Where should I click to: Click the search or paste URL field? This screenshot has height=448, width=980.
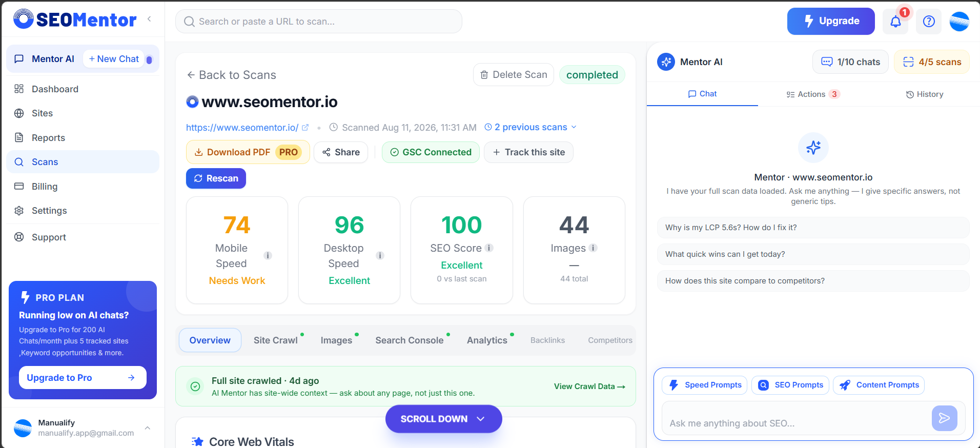319,22
